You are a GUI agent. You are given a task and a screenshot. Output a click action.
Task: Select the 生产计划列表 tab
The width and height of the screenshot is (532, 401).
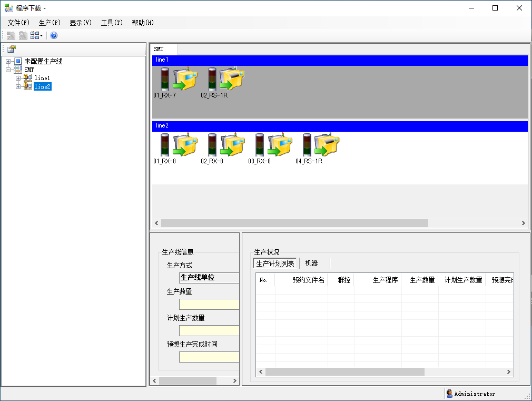274,263
